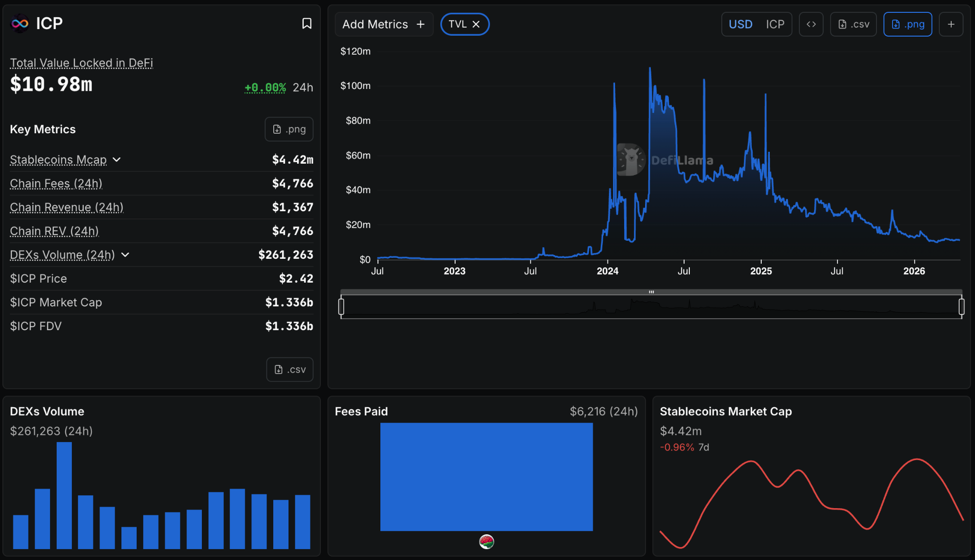Switch chart denomination to USD
Viewport: 975px width, 560px height.
pos(740,24)
